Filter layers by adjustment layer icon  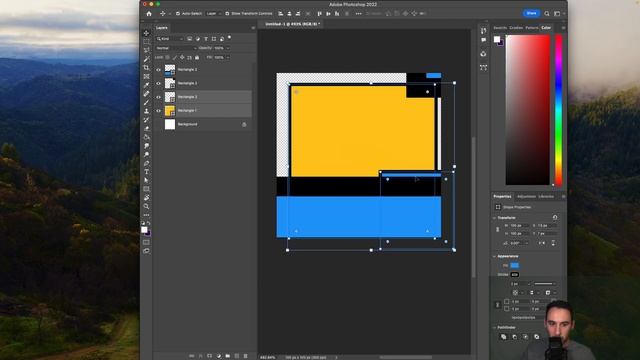(198, 39)
